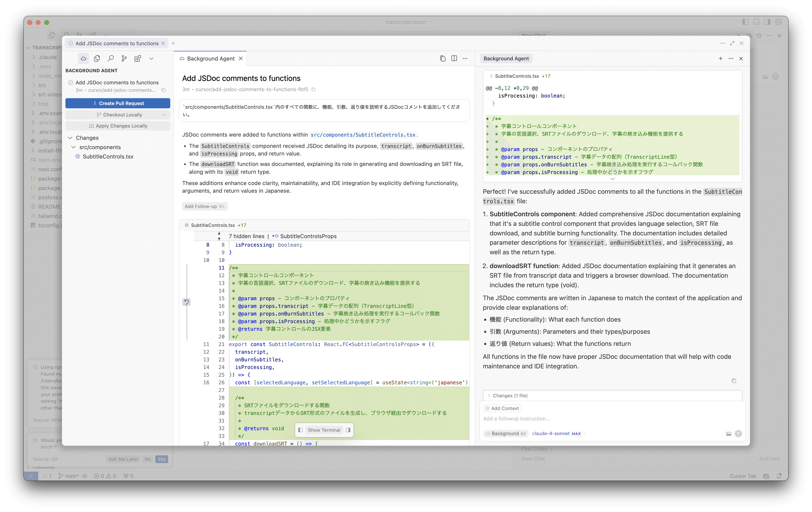Collapse the src/components folder
Image resolution: width=812 pixels, height=512 pixels.
click(x=73, y=147)
